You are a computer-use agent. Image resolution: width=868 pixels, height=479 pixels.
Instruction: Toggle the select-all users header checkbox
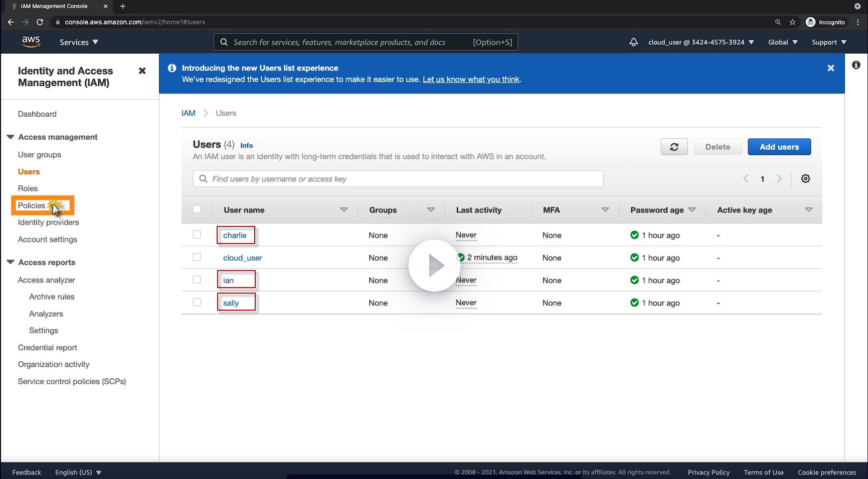(x=197, y=209)
